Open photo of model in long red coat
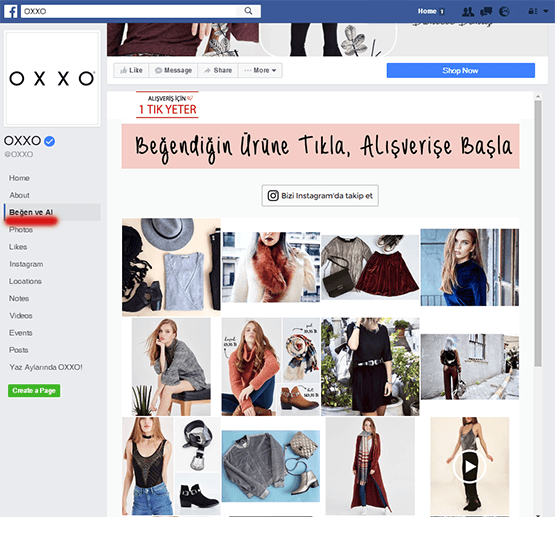Image resolution: width=555 pixels, height=555 pixels. pyautogui.click(x=370, y=466)
